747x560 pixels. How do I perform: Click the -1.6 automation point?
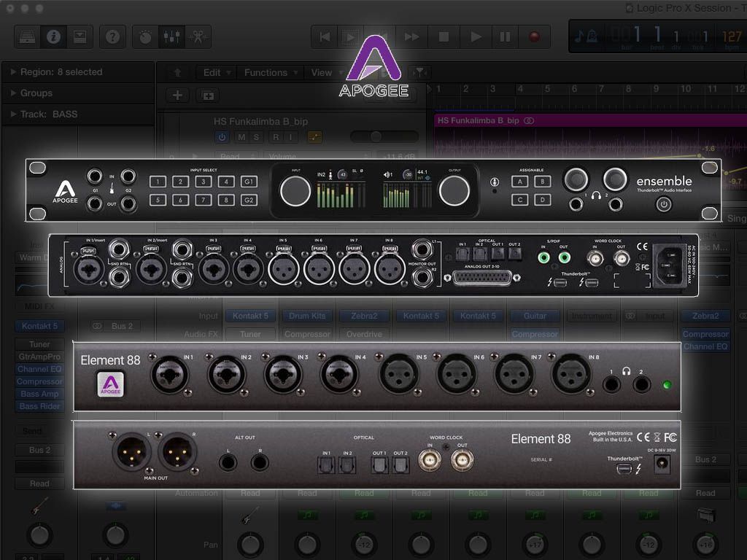[x=700, y=156]
